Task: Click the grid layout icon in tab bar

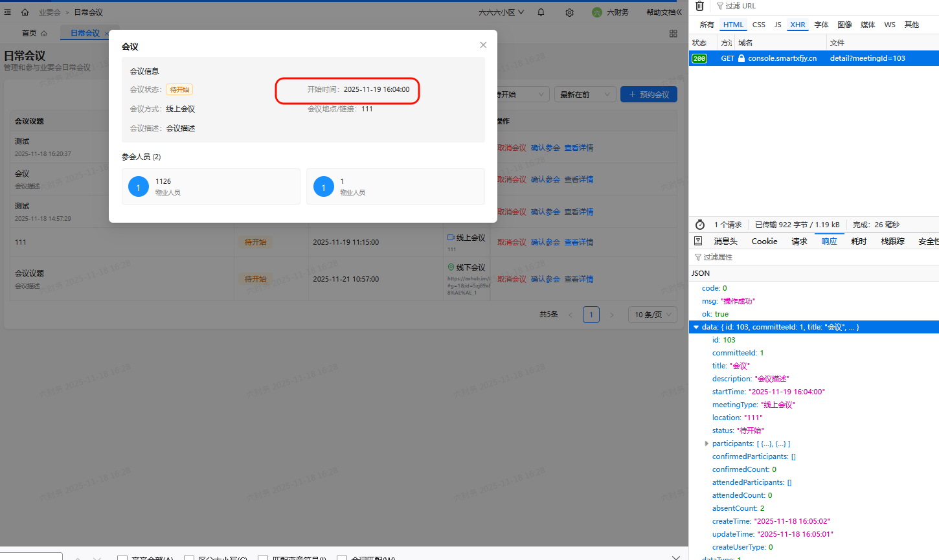Action: point(673,33)
